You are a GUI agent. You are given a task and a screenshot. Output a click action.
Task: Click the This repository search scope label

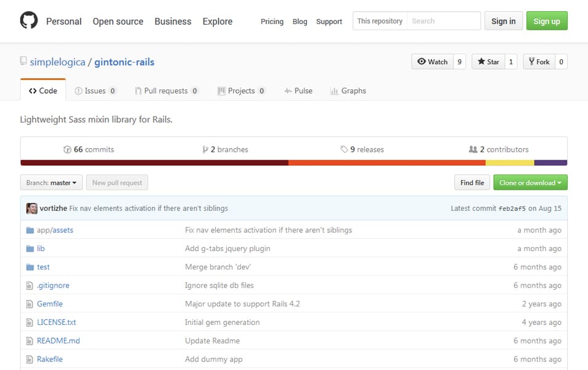pos(380,21)
